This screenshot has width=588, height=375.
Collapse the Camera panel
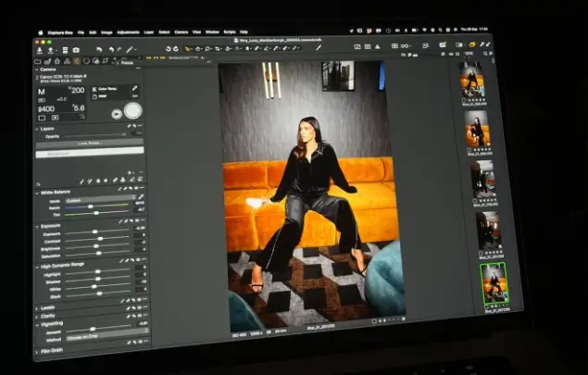click(x=37, y=69)
